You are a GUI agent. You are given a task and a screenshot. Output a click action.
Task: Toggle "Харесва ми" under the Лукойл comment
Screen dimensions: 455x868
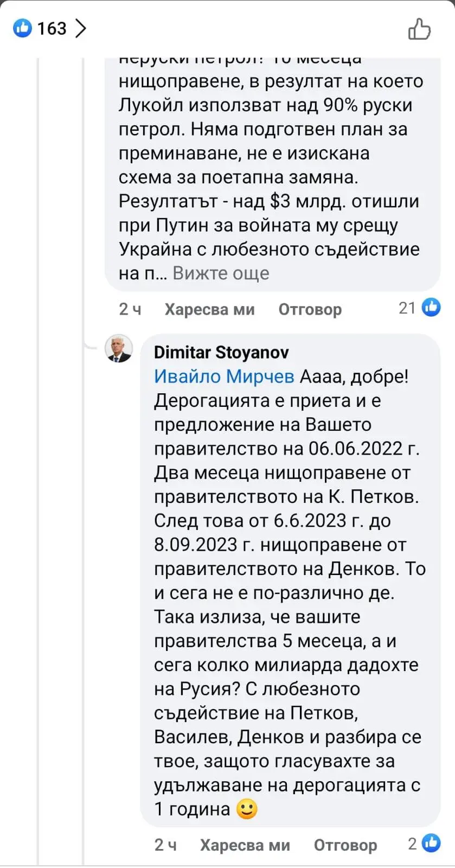(209, 309)
